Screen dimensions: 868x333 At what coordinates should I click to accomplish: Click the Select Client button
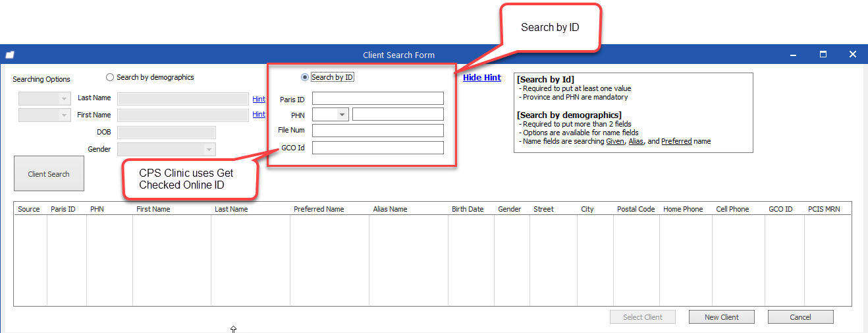point(643,317)
